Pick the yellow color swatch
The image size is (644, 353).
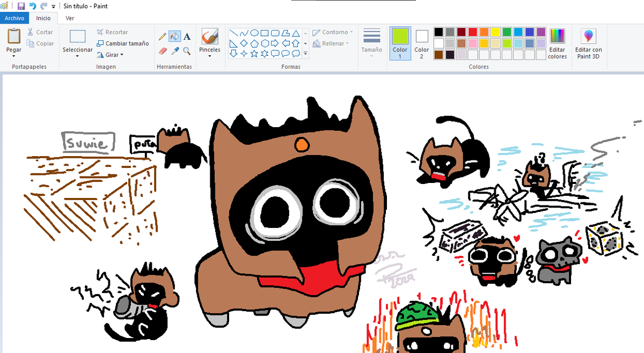(495, 32)
